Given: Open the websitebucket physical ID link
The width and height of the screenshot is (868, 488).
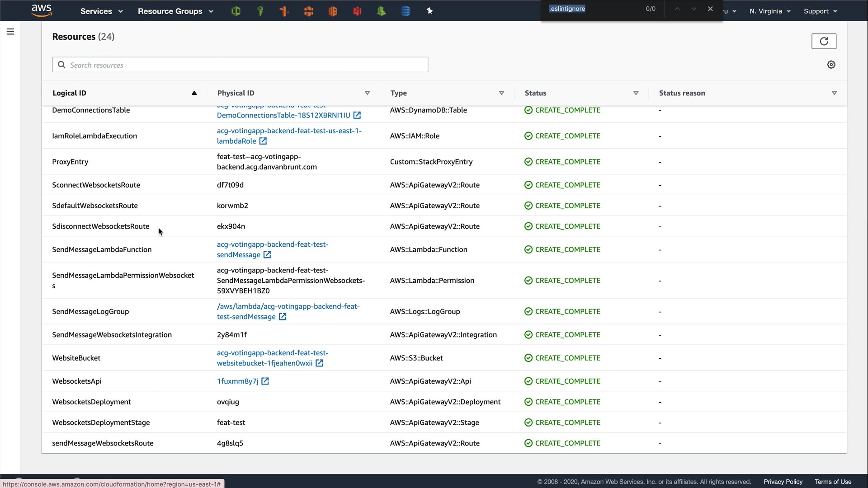Looking at the screenshot, I should click(x=264, y=363).
